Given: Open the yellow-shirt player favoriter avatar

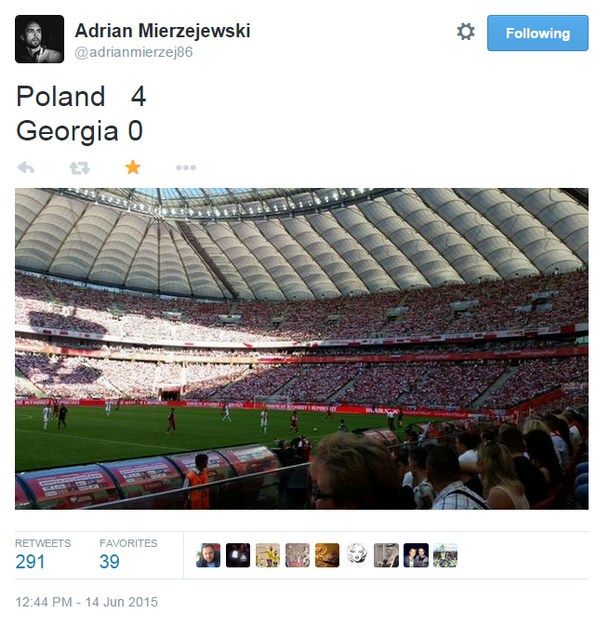Looking at the screenshot, I should 268,555.
